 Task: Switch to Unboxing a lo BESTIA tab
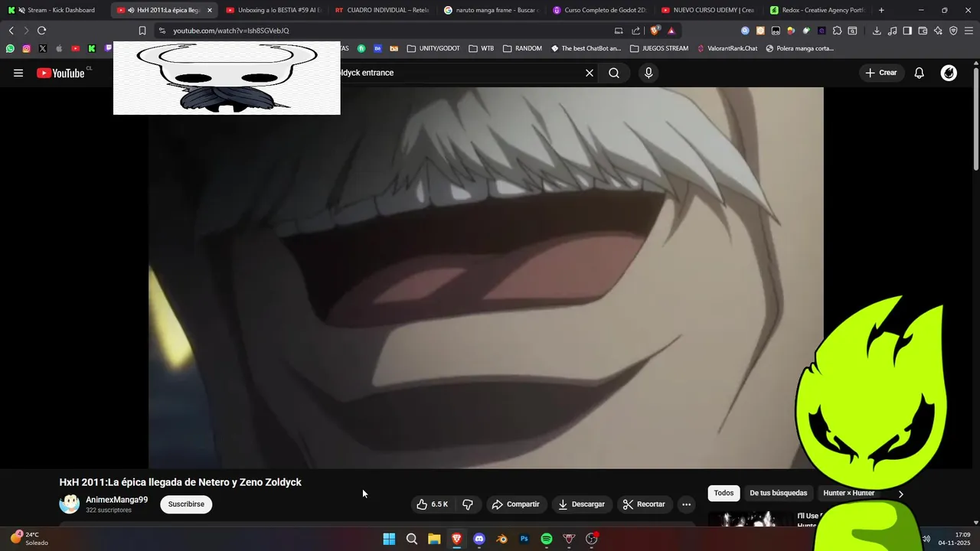click(x=273, y=10)
